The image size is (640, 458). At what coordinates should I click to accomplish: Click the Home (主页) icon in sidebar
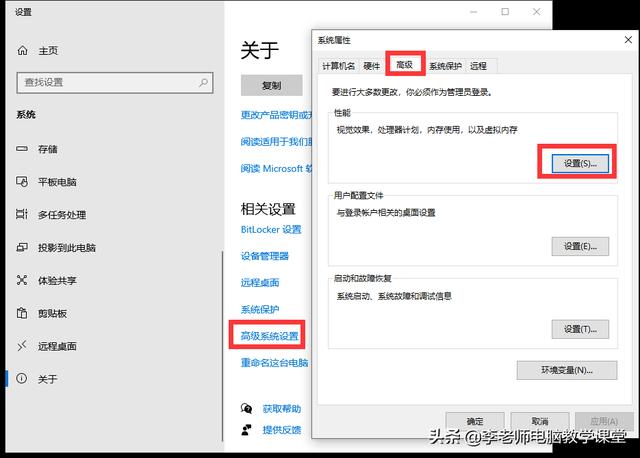point(22,51)
